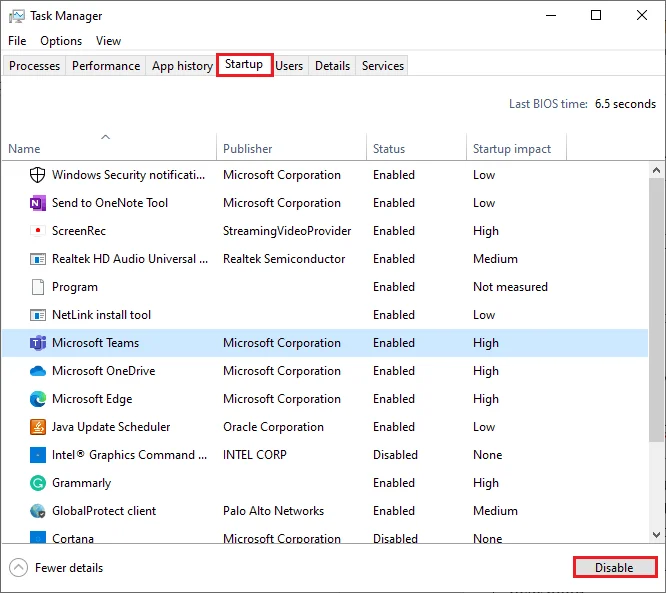Switch to the Services tab
666x593 pixels.
pos(382,66)
